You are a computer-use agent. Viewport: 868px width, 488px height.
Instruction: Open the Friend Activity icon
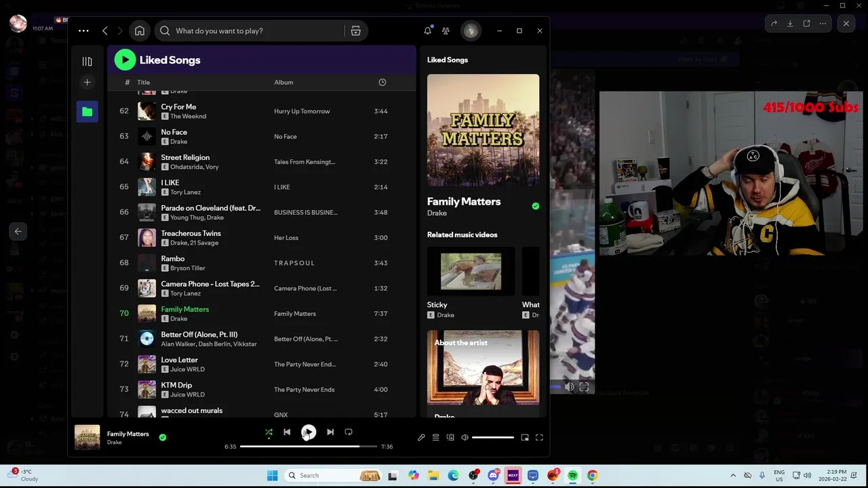pyautogui.click(x=446, y=30)
